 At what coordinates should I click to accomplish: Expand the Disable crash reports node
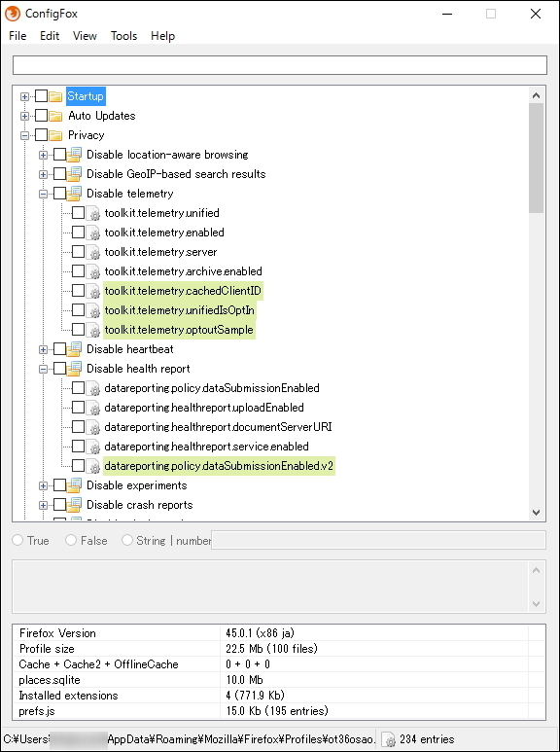click(x=43, y=506)
